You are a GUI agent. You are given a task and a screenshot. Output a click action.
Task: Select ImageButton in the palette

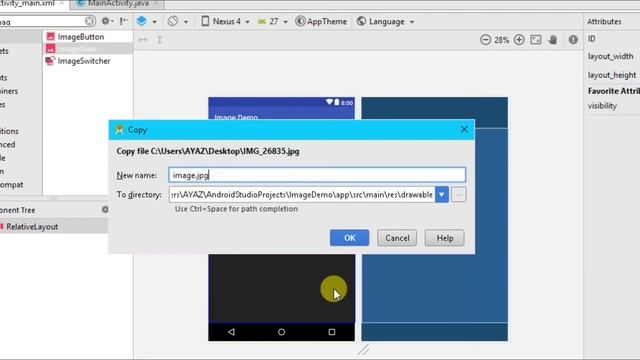[x=81, y=37]
